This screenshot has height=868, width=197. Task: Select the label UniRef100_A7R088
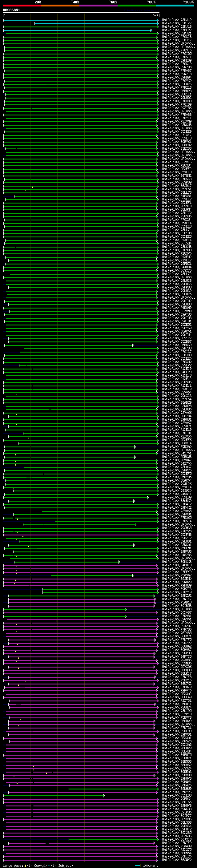(177, 115)
